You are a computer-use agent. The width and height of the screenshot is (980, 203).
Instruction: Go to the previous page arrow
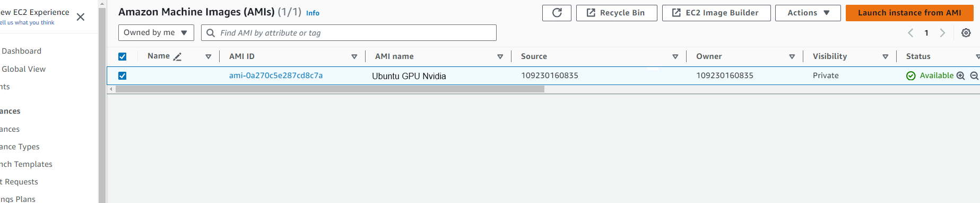[910, 33]
